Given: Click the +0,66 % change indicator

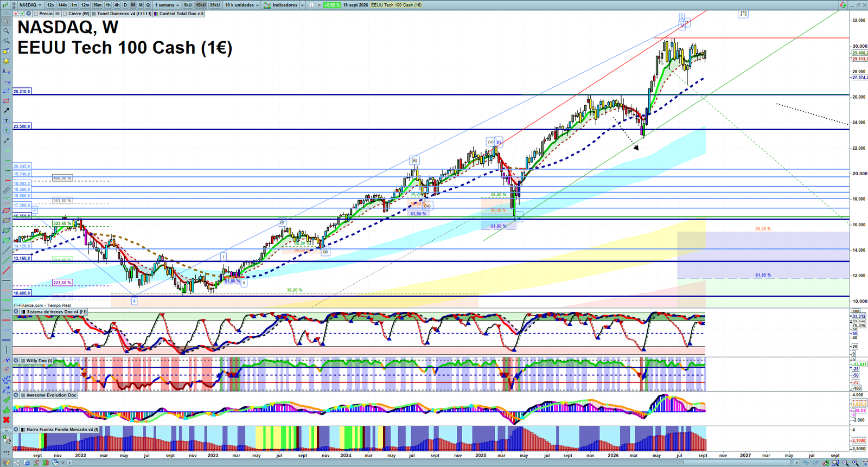Looking at the screenshot, I should [332, 5].
